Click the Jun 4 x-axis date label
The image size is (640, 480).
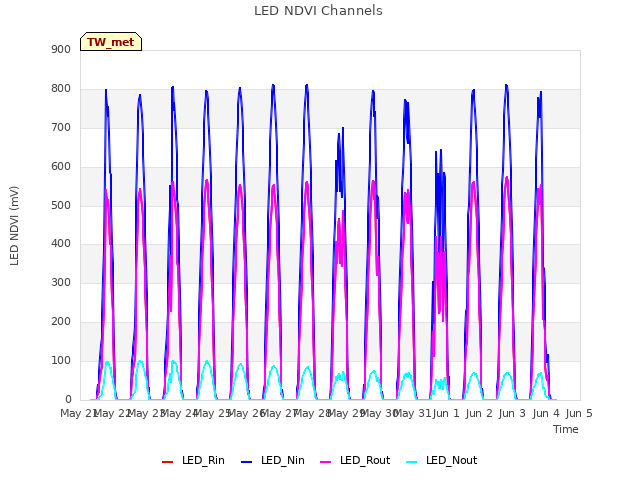[546, 413]
